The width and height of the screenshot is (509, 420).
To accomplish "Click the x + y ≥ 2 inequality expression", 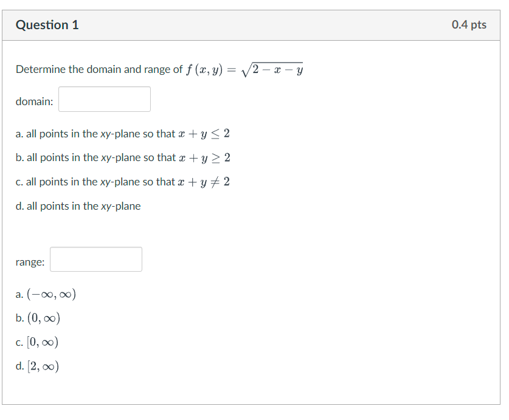I will (204, 158).
